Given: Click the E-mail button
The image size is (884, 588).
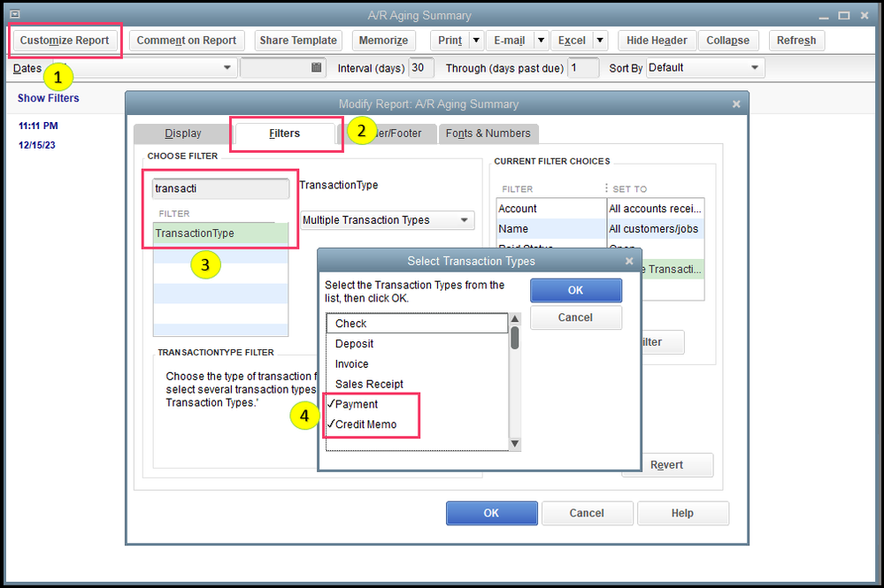Looking at the screenshot, I should point(510,41).
